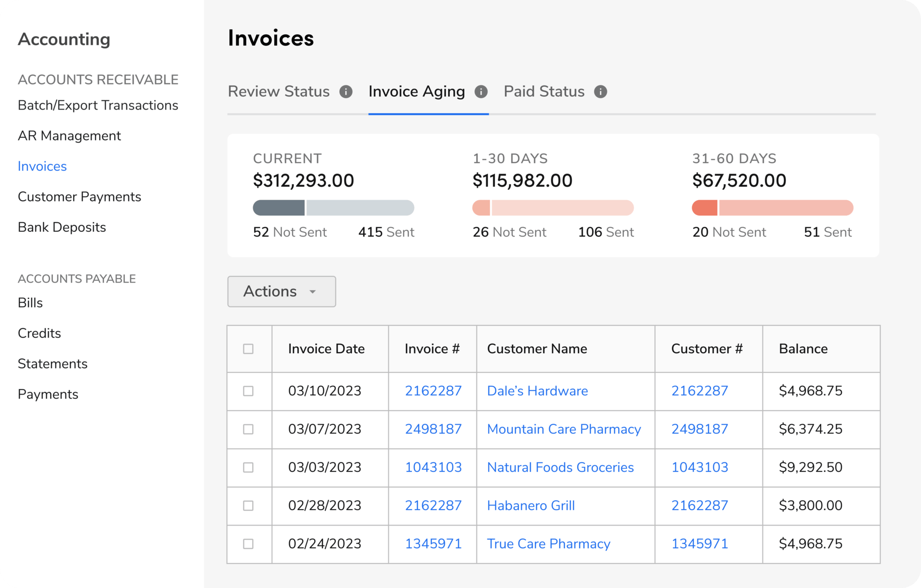Toggle the select-all checkbox in table header

[x=248, y=349]
